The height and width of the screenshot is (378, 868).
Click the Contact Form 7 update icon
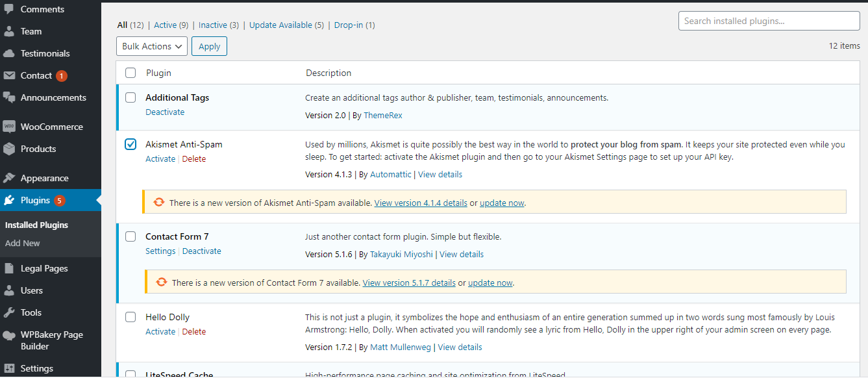click(x=161, y=283)
